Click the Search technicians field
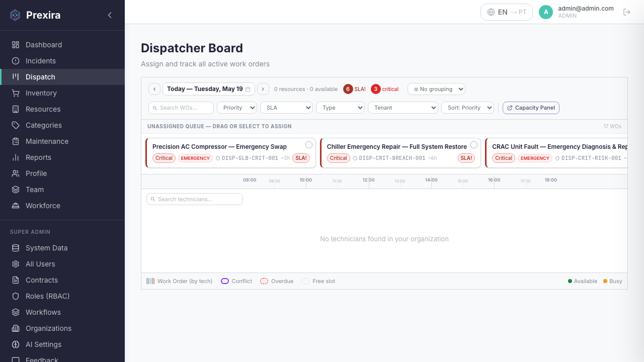644x362 pixels. pyautogui.click(x=195, y=199)
